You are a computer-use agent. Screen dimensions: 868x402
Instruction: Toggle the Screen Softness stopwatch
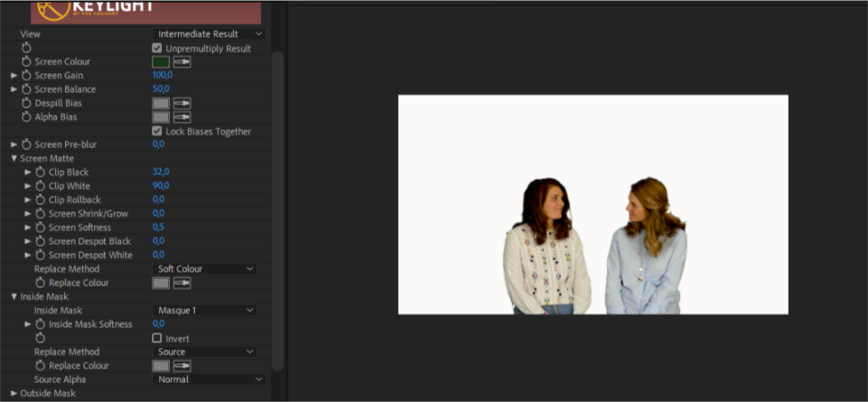[x=40, y=228]
